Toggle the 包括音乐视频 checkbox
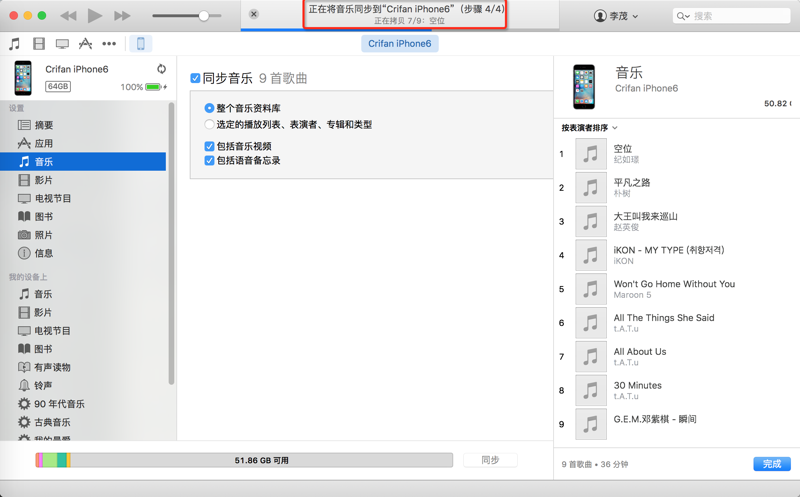The height and width of the screenshot is (497, 800). pyautogui.click(x=209, y=146)
